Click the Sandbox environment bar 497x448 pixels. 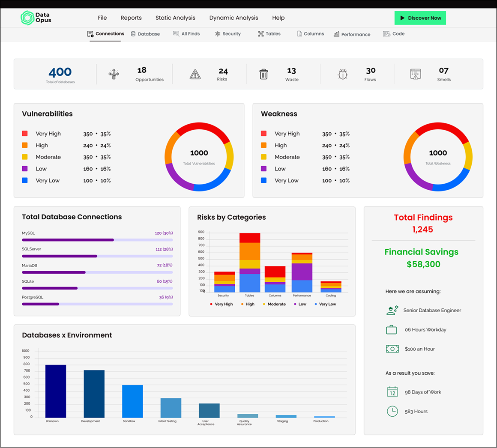132,401
